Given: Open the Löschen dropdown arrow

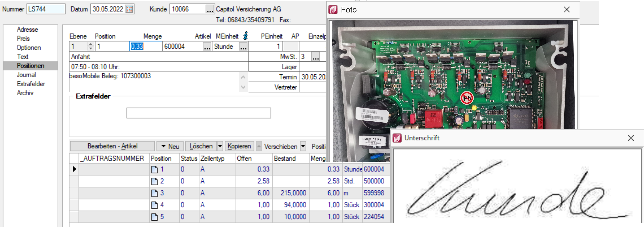Looking at the screenshot, I should point(220,146).
